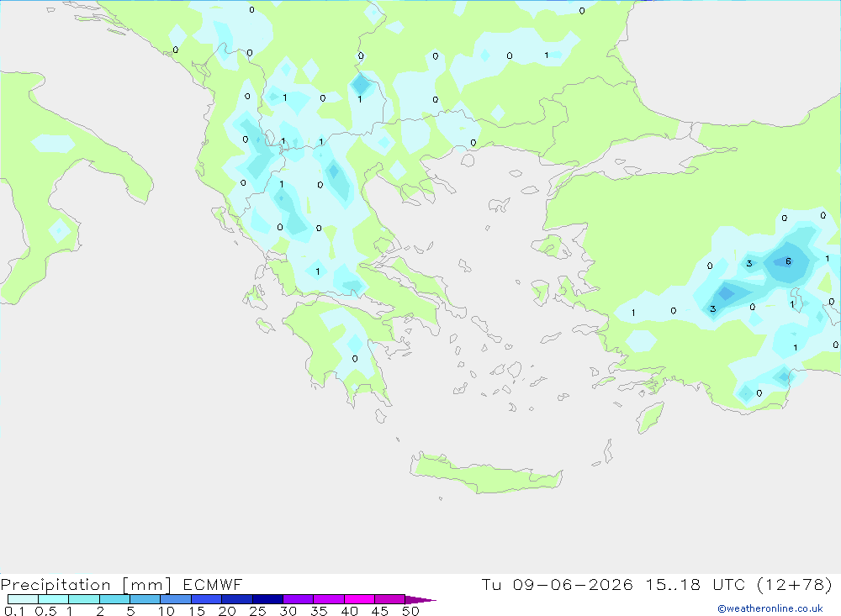Click the 20–25 mm dark blue swatch

[x=237, y=599]
